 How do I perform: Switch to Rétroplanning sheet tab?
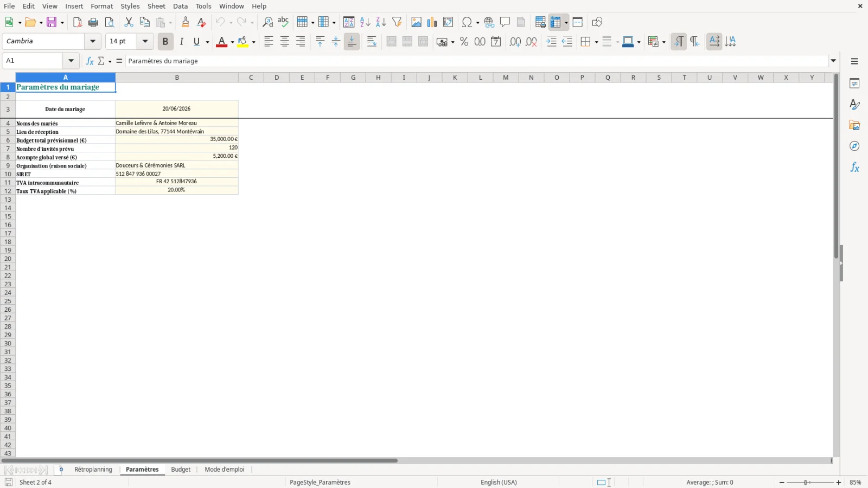[93, 470]
